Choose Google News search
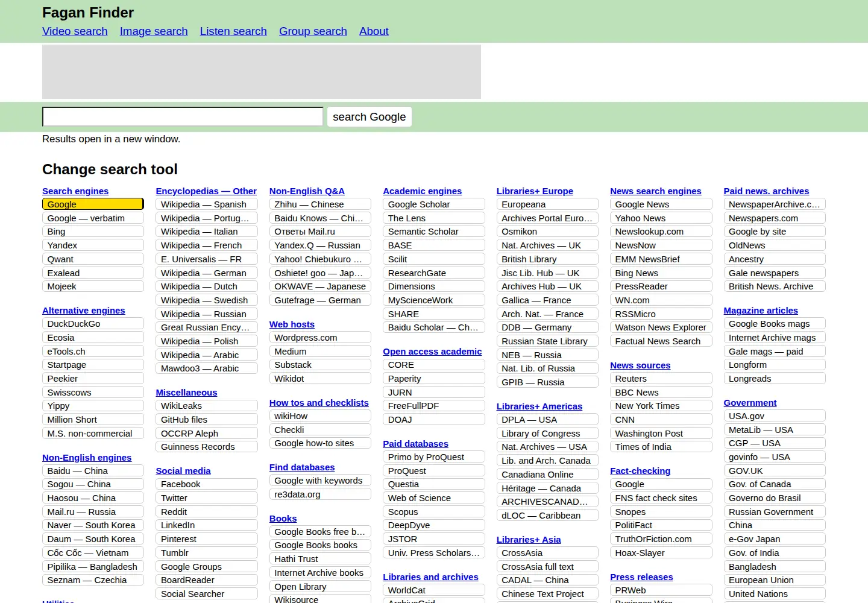The image size is (868, 603). [661, 204]
